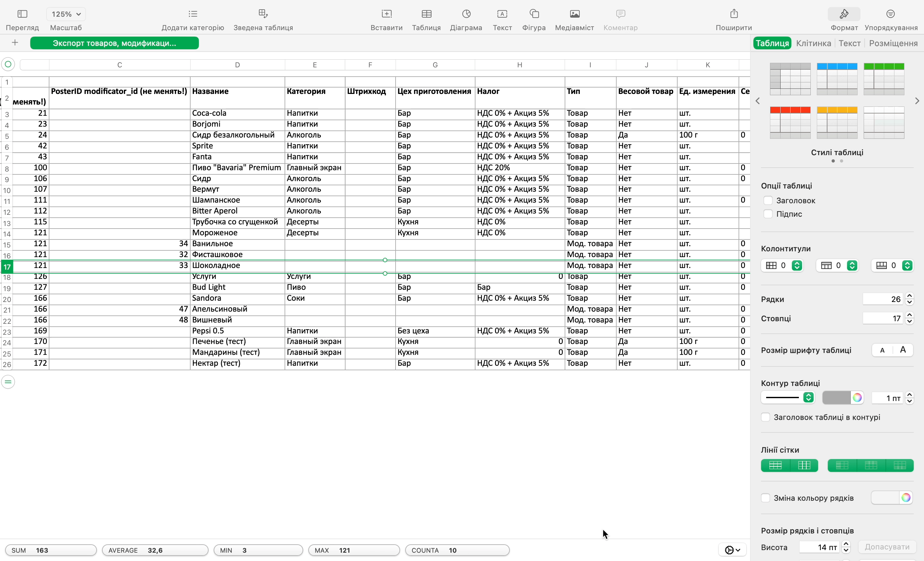Image resolution: width=924 pixels, height=561 pixels.
Task: Click the Поширити share icon
Action: (734, 14)
